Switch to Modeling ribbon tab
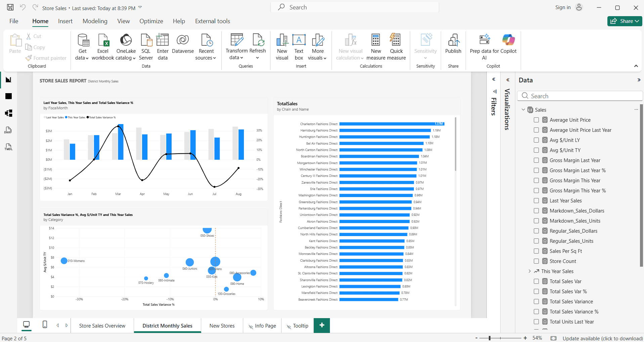The image size is (644, 342). (x=95, y=21)
